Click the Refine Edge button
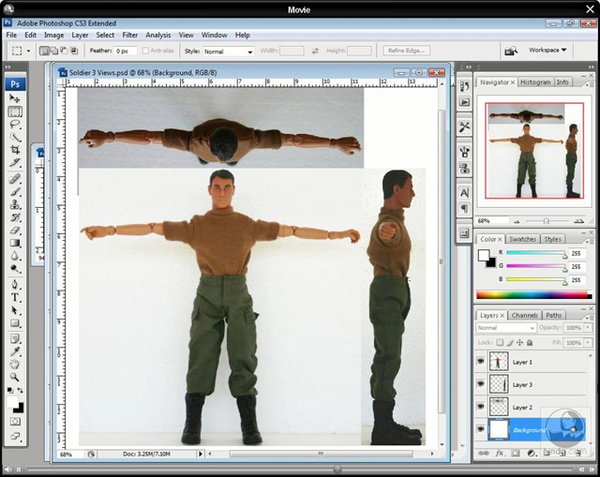The image size is (600, 477). [406, 50]
